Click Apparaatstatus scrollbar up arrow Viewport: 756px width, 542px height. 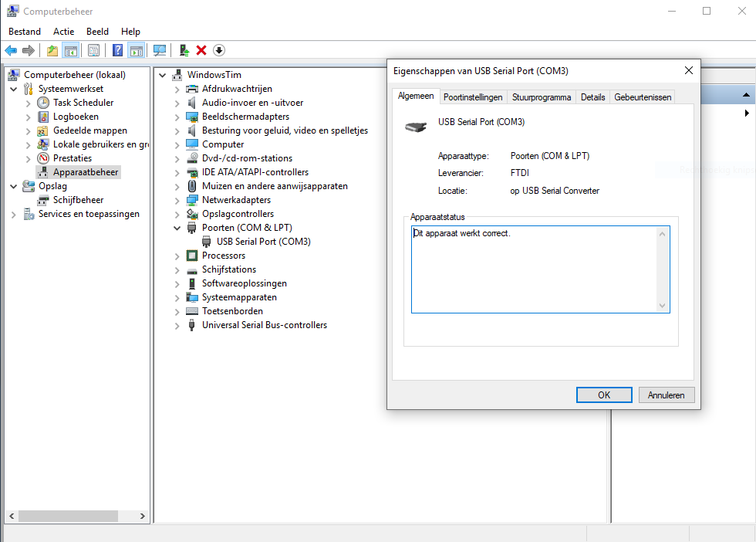point(663,234)
